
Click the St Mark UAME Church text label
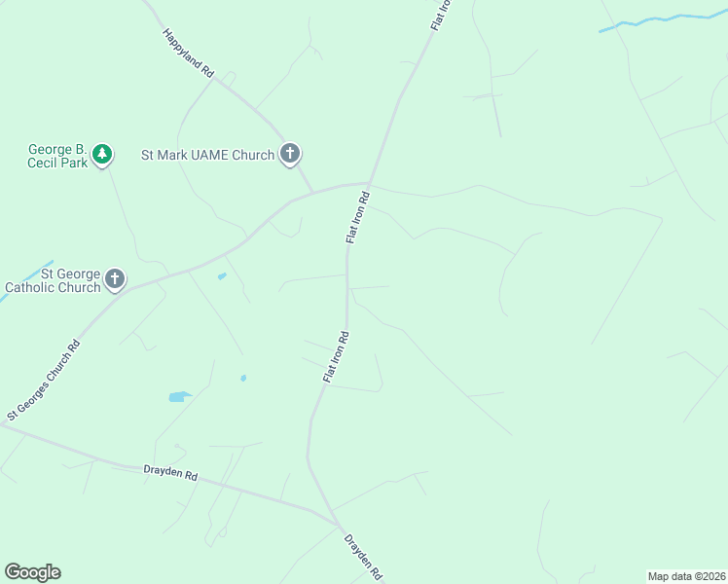click(207, 155)
